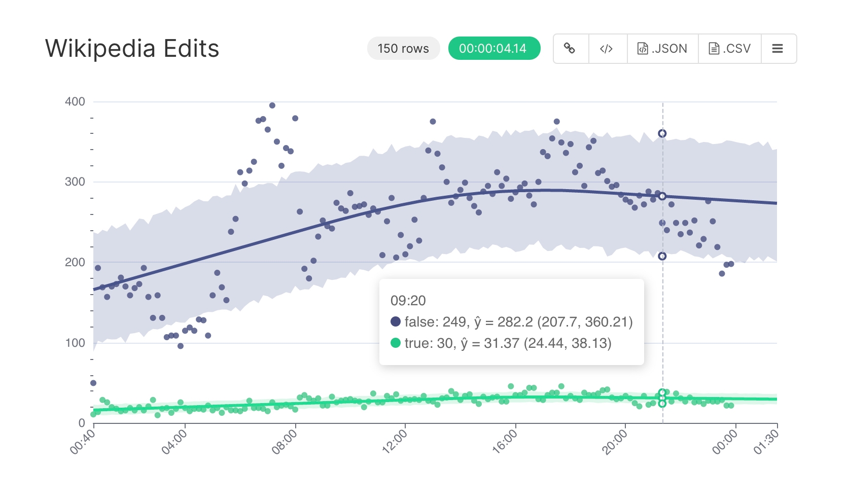
Task: Open the hamburger menu
Action: coord(778,49)
